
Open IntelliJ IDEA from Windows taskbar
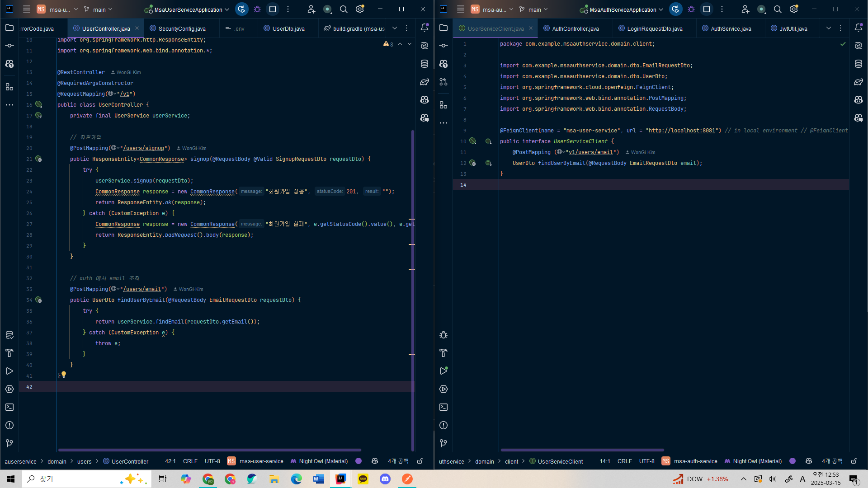[x=340, y=479]
